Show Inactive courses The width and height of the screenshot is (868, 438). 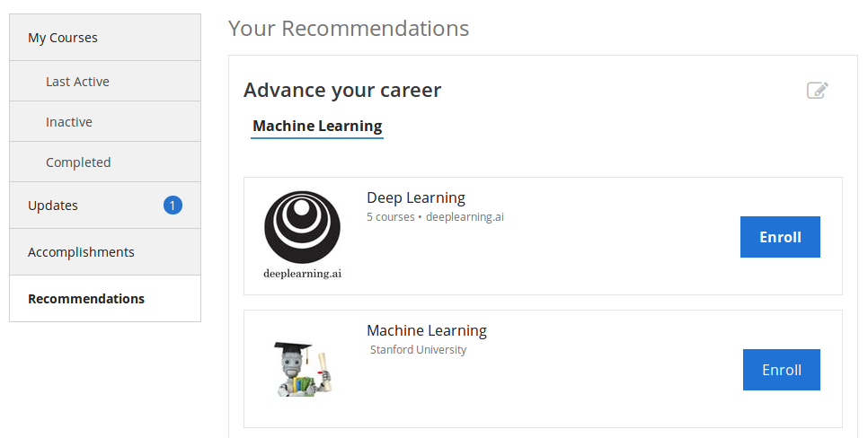pos(105,122)
